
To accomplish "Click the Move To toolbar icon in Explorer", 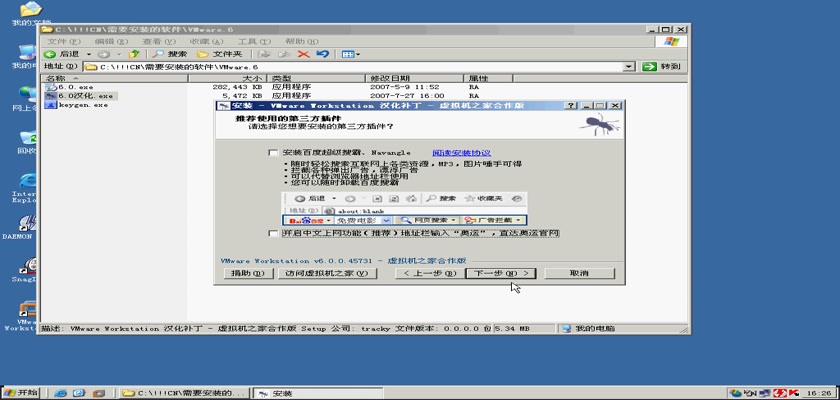I will tap(264, 54).
